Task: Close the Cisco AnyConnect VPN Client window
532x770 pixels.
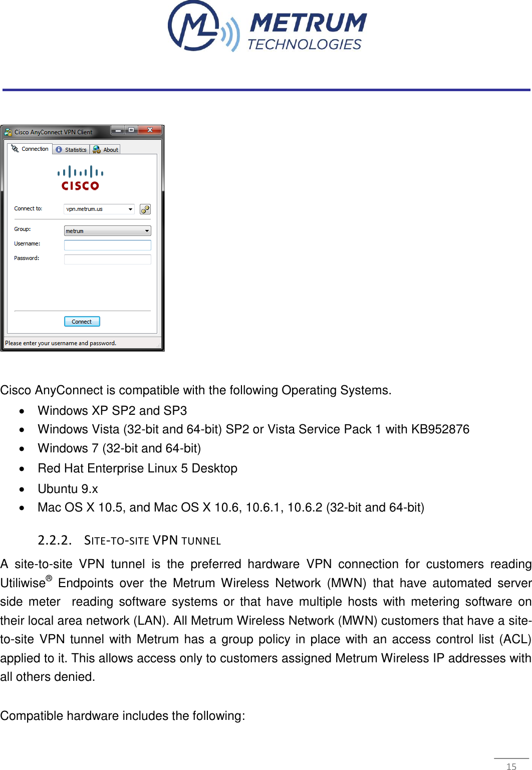Action: click(150, 130)
